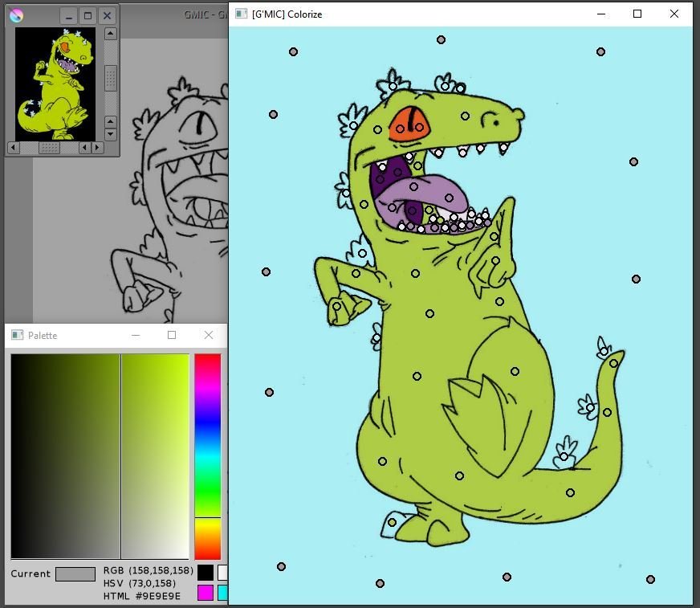Click navigator horizontal scrollbar left arrow
Viewport: 700px width, 608px height.
(x=14, y=148)
